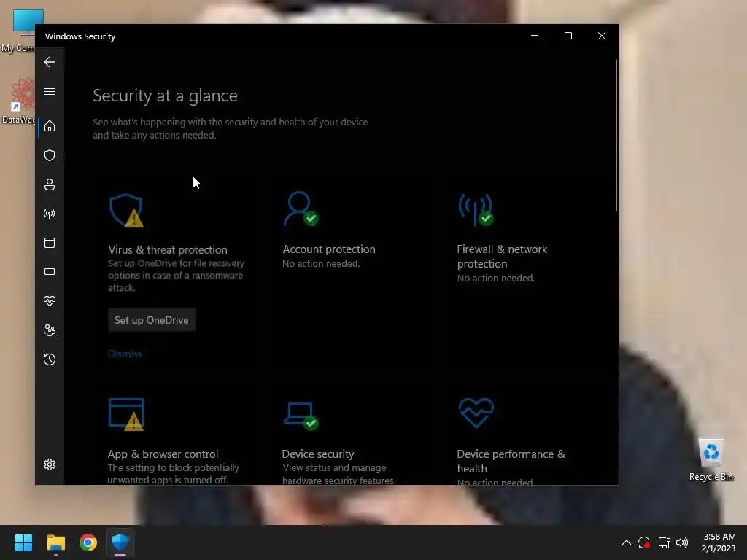Click the Virus & threat shield warning tile icon

pos(126,210)
